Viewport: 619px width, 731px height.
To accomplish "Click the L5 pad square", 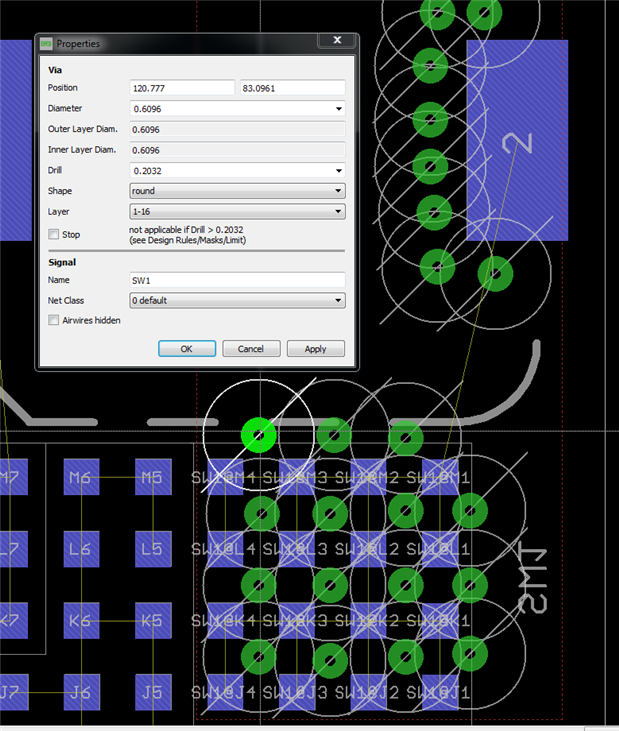I will click(x=151, y=549).
